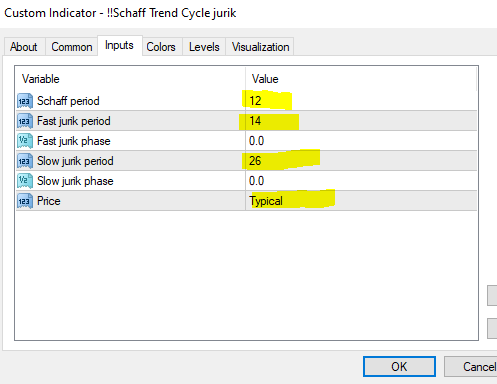This screenshot has width=497, height=384.
Task: Open the About tab
Action: tap(24, 47)
